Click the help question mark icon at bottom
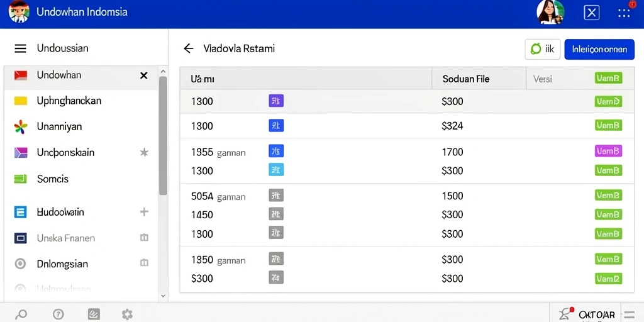This screenshot has height=322, width=644. click(58, 314)
